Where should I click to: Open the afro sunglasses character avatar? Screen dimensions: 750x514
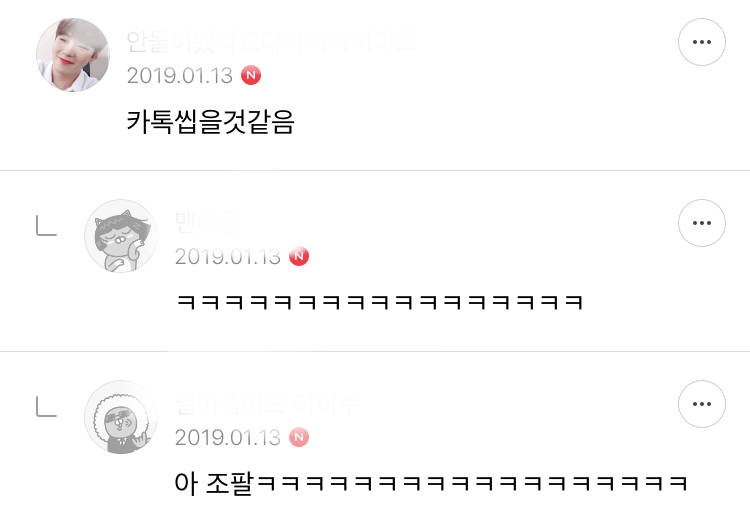click(121, 417)
